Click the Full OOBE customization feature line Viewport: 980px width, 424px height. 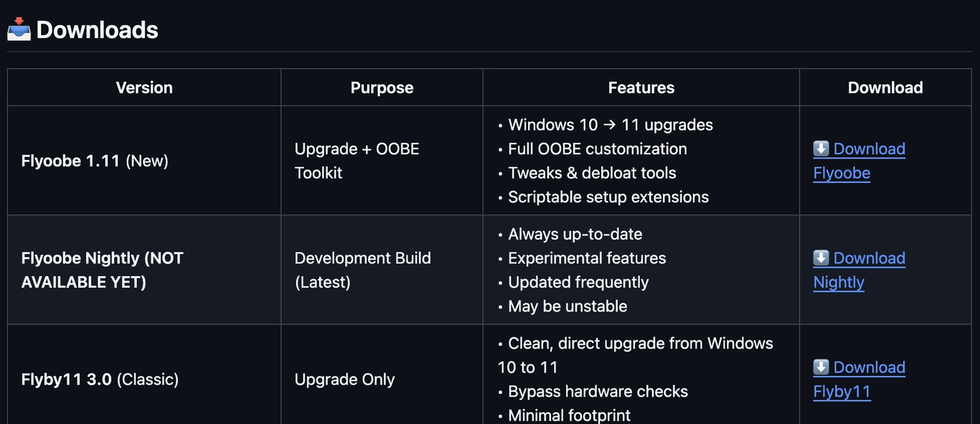tap(597, 149)
